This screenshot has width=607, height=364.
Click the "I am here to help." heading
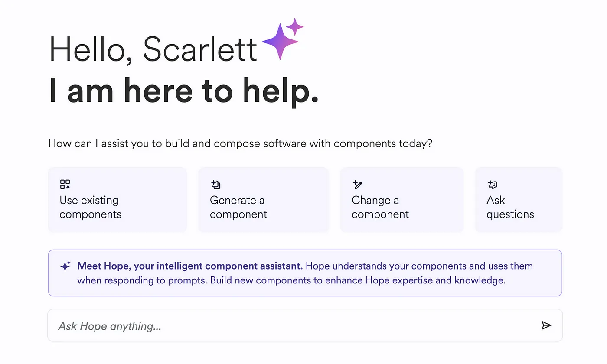(x=183, y=90)
